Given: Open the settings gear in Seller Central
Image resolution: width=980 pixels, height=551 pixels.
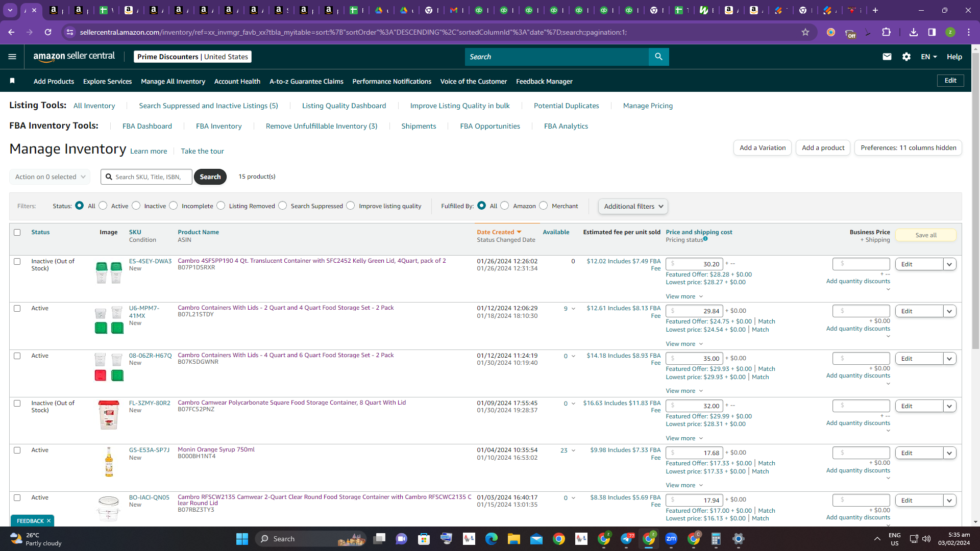Looking at the screenshot, I should coord(906,57).
